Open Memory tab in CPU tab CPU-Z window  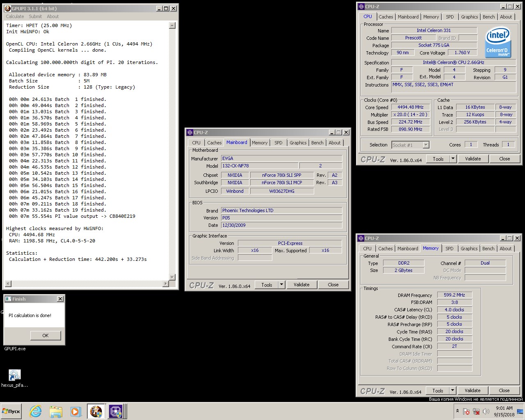point(431,17)
